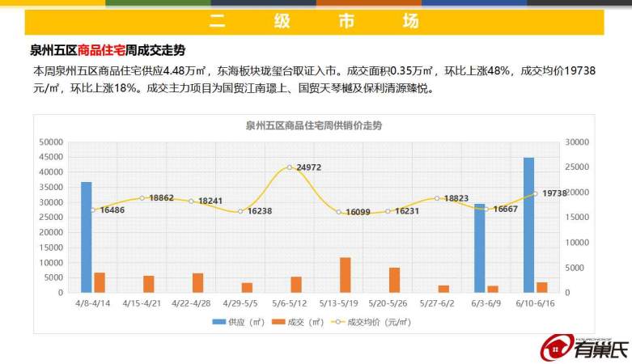Click the 5/27-6/2 axis label

[437, 303]
